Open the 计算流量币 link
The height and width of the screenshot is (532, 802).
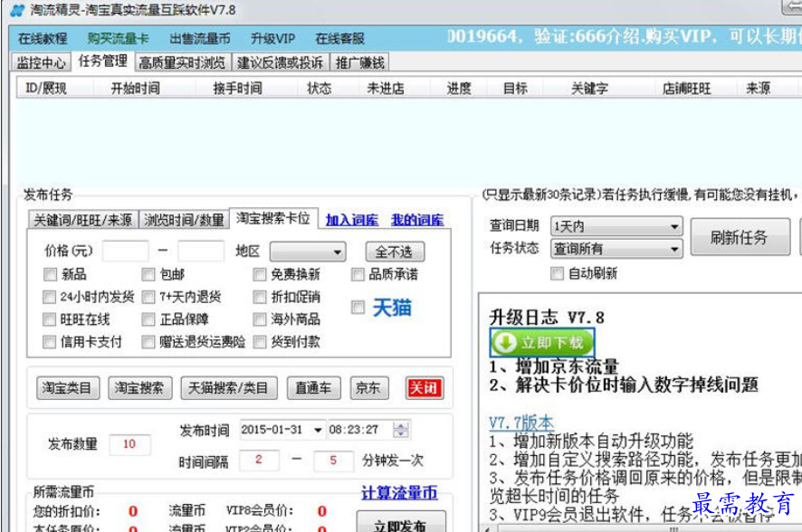coord(399,493)
